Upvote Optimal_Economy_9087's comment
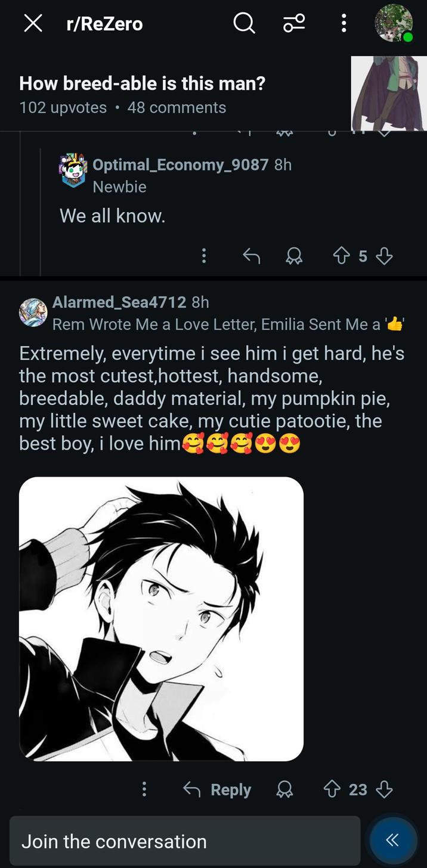 click(342, 256)
